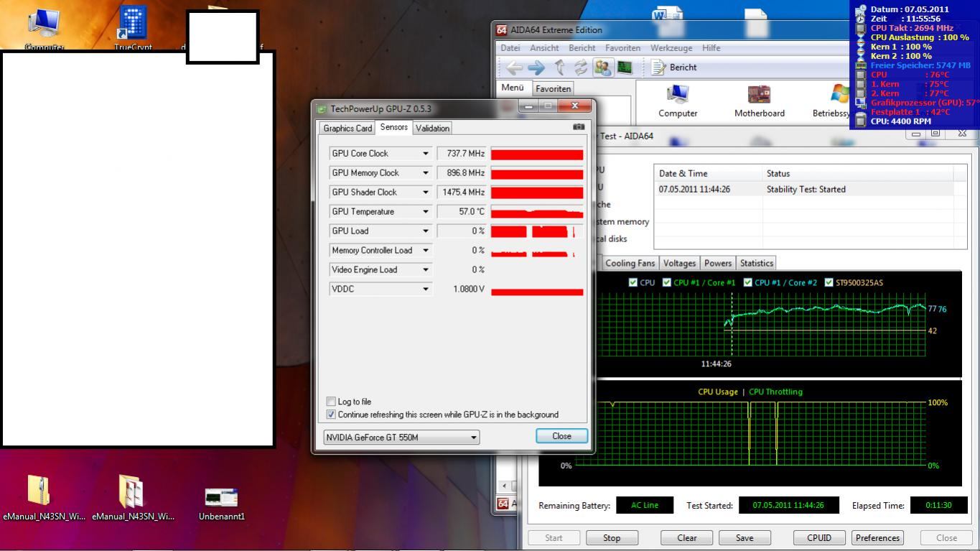Click the Stop button in stability test
The image size is (980, 551).
click(612, 538)
